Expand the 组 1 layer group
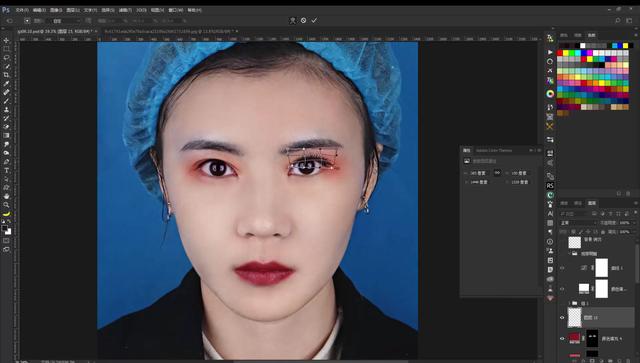640x363 pixels. [569, 303]
